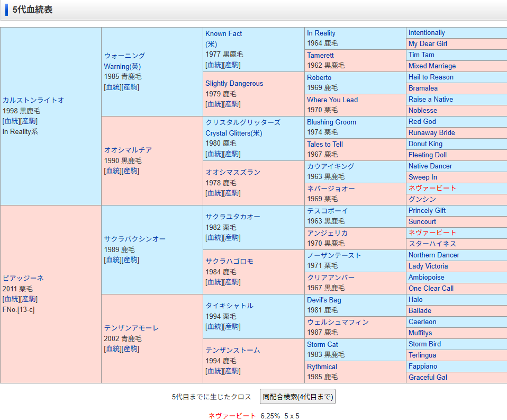Click 血統 link under サクラユタカオー
The width and height of the screenshot is (507, 420).
click(x=214, y=238)
